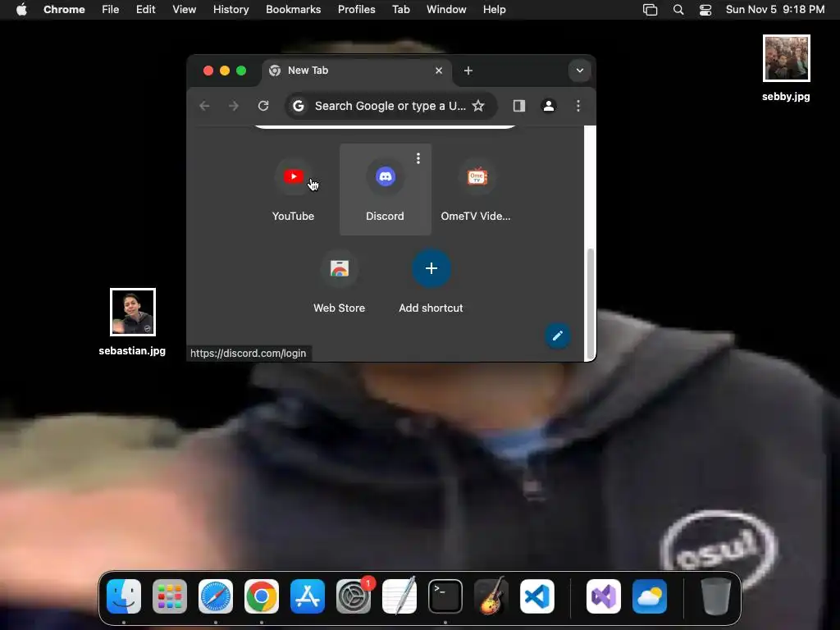Open the Chrome app menu
840x630 pixels.
[64, 10]
